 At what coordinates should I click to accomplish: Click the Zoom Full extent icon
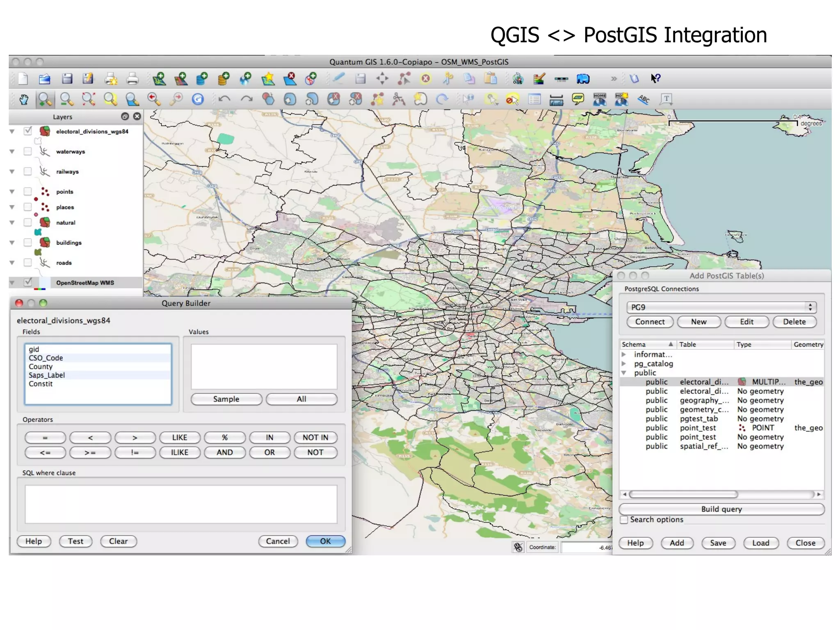click(x=89, y=99)
